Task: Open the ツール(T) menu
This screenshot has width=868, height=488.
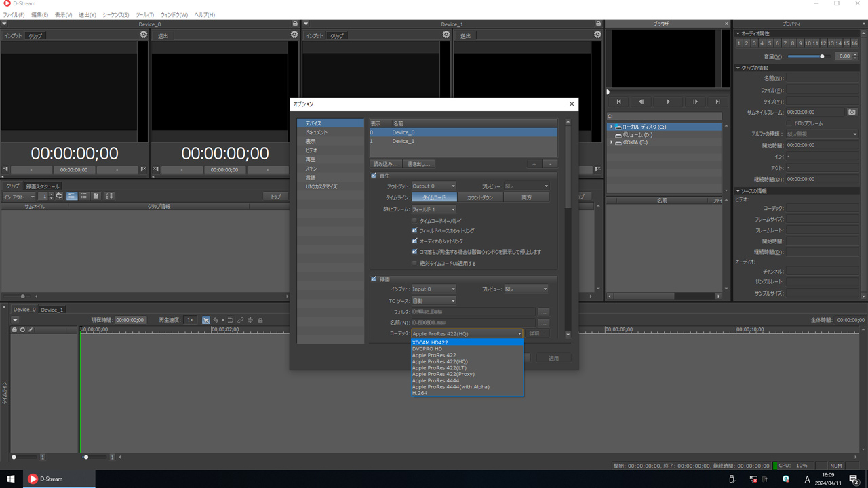Action: pos(144,14)
